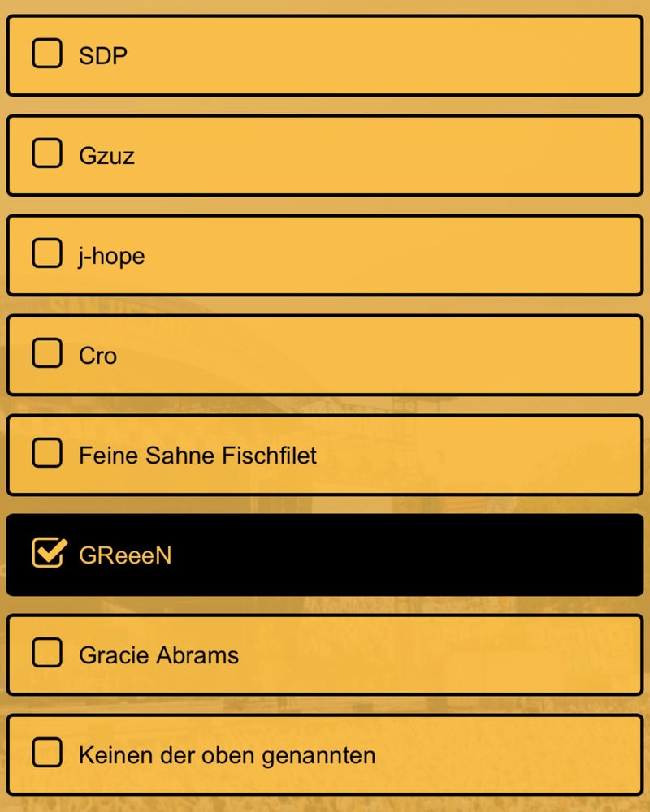Image resolution: width=650 pixels, height=812 pixels.
Task: Click the SDP label text
Action: [103, 56]
